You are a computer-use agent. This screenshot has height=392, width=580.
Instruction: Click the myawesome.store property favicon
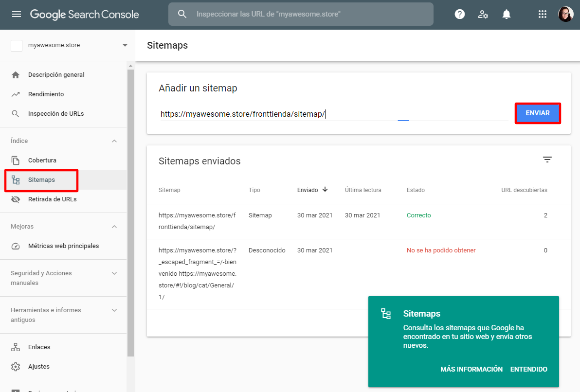(x=16, y=46)
